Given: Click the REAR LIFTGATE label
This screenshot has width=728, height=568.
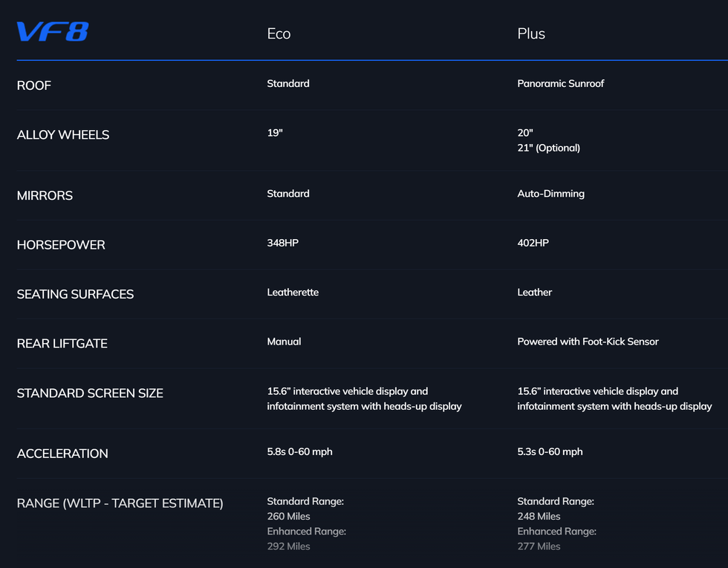Looking at the screenshot, I should [62, 343].
